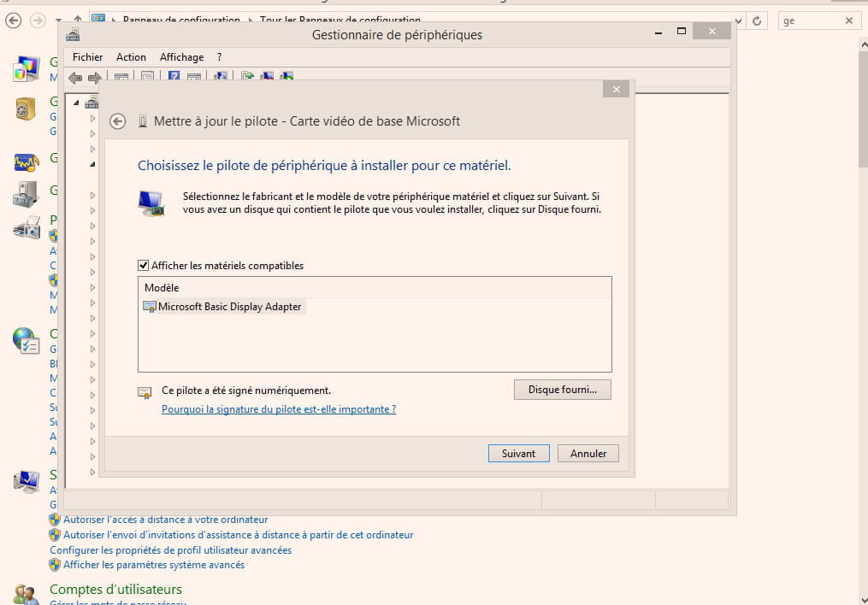Collapse the expanded device category triangle
The width and height of the screenshot is (868, 605).
(92, 164)
